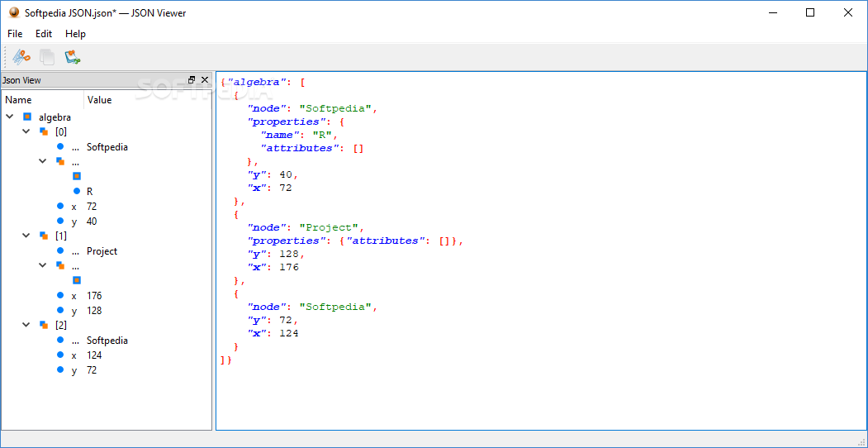The width and height of the screenshot is (868, 448).
Task: Collapse nested object node under [1]
Action: (43, 265)
